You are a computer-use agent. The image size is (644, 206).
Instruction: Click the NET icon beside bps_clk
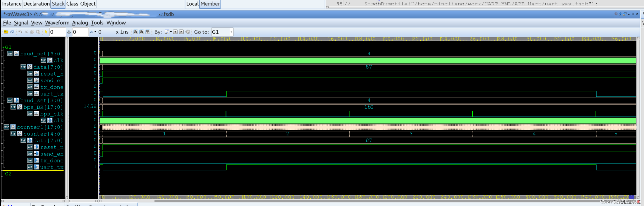pos(36,114)
